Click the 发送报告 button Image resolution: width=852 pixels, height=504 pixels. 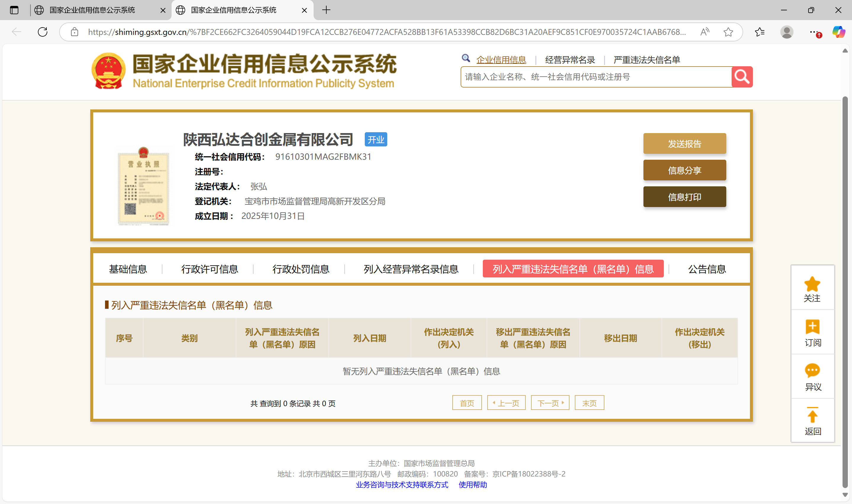coord(684,144)
